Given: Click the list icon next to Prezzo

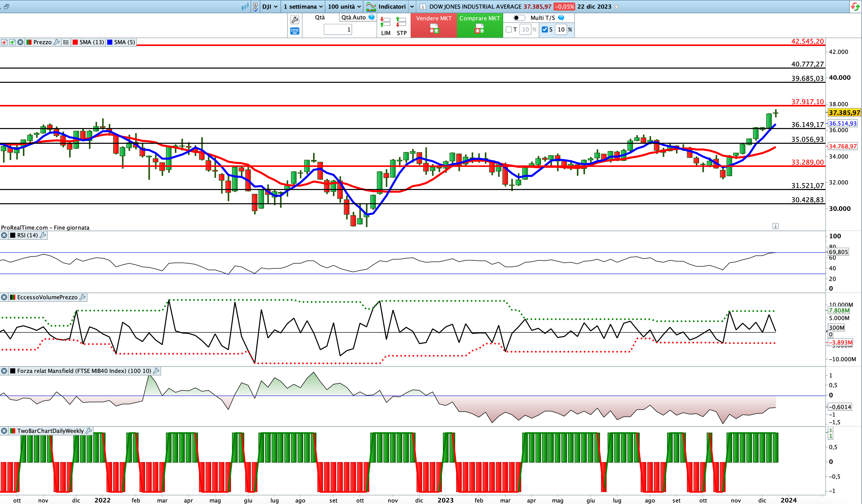Looking at the screenshot, I should (x=66, y=42).
